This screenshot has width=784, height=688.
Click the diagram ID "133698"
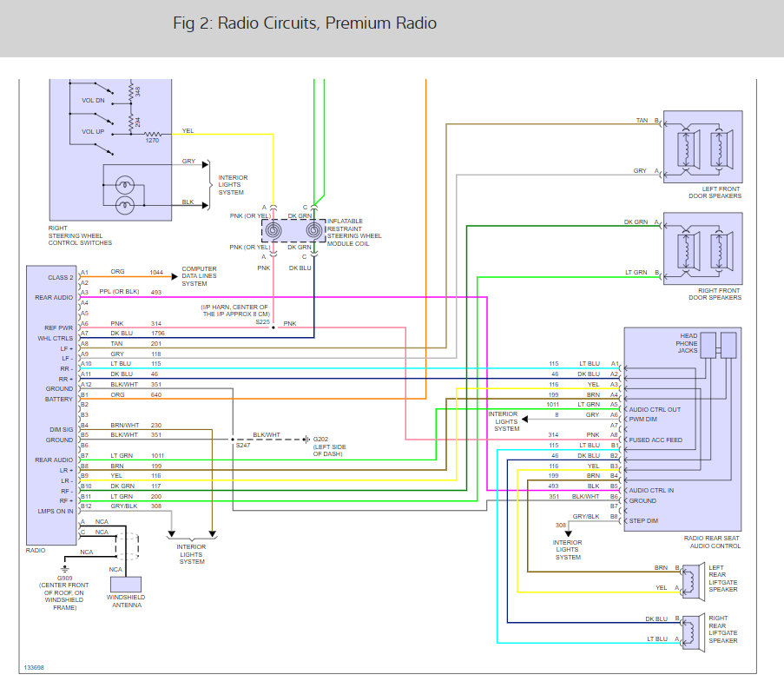[34, 668]
